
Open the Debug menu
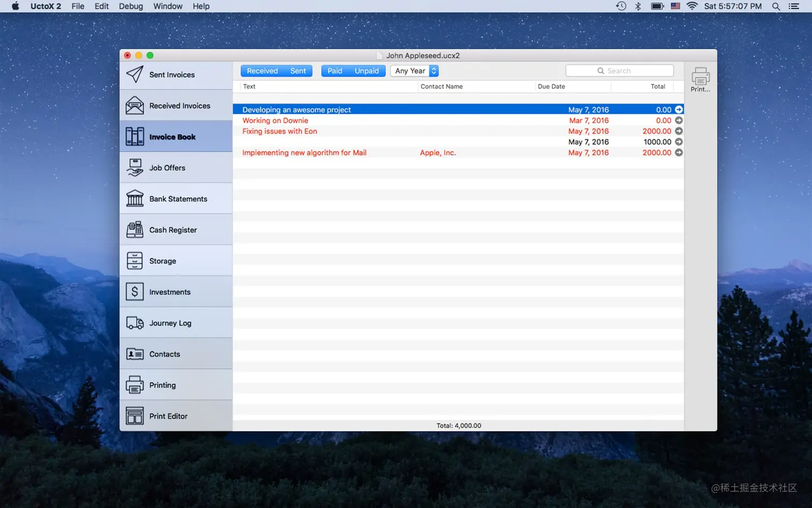click(131, 6)
